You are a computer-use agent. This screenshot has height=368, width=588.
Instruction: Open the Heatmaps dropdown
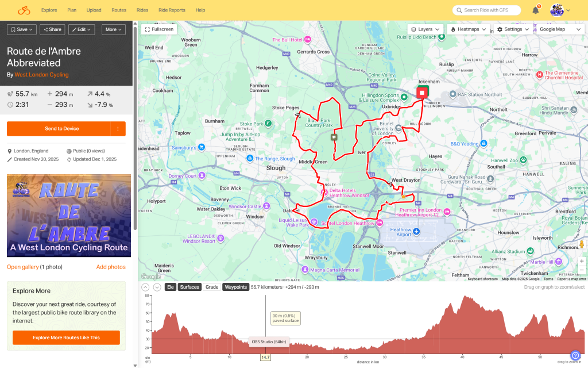click(469, 29)
